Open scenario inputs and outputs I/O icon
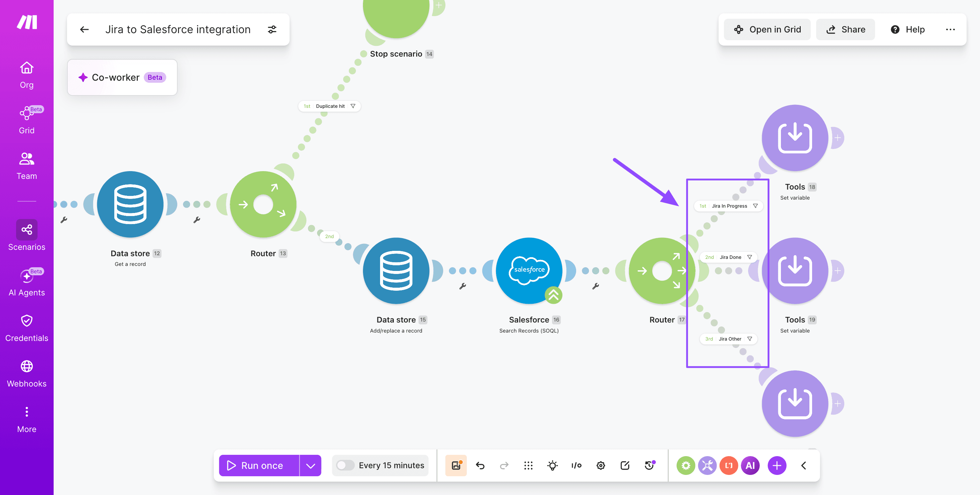Screen dimensions: 980x495 [x=576, y=465]
